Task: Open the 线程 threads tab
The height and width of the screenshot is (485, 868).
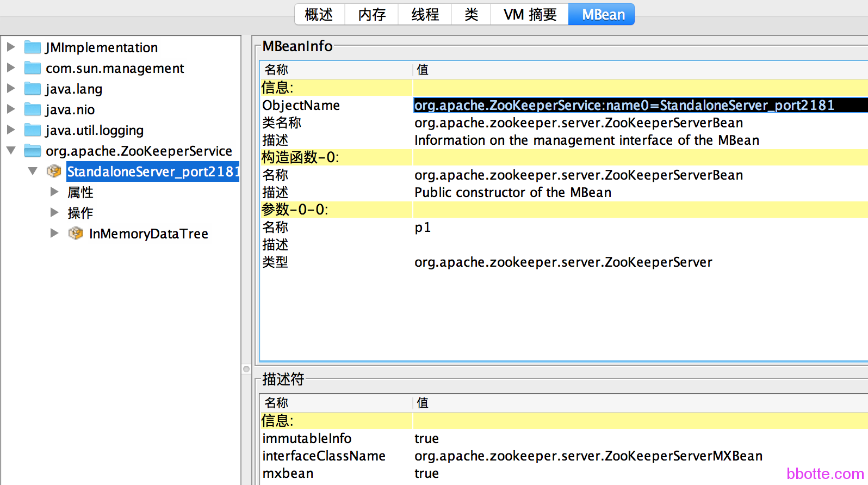Action: pyautogui.click(x=425, y=14)
